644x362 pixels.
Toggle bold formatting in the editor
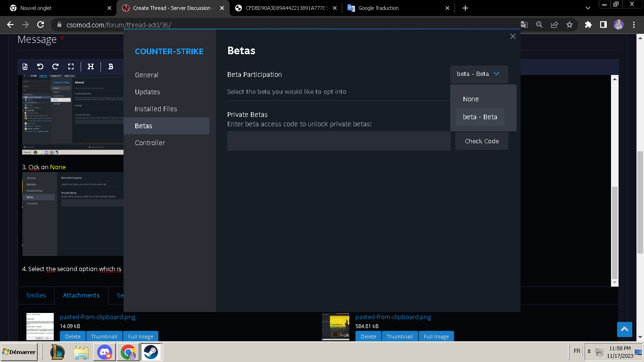pos(111,66)
